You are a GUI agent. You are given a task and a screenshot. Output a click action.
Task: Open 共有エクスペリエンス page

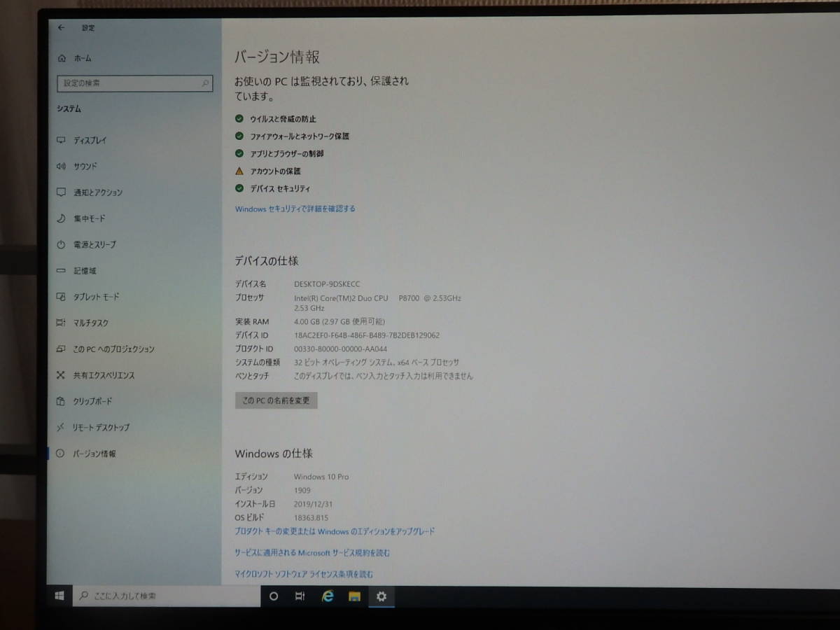96,375
